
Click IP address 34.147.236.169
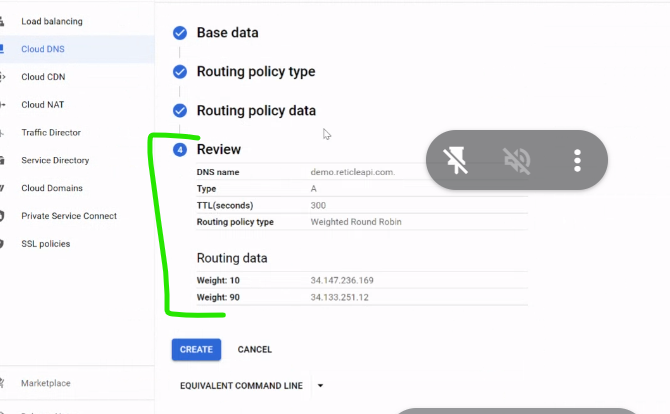click(x=342, y=280)
